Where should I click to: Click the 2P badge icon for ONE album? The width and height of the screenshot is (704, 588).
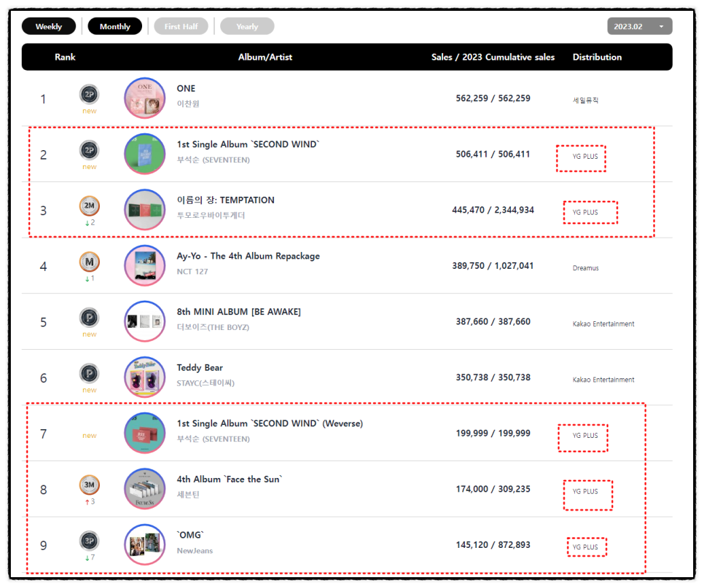[90, 94]
